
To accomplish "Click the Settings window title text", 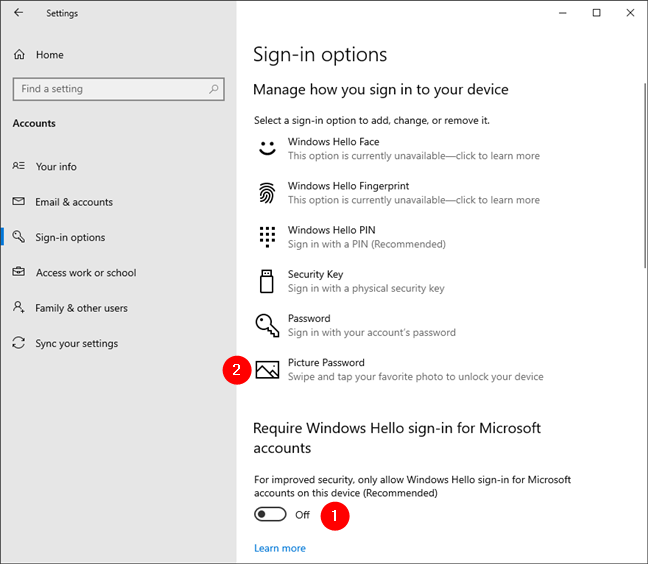I will click(x=62, y=13).
